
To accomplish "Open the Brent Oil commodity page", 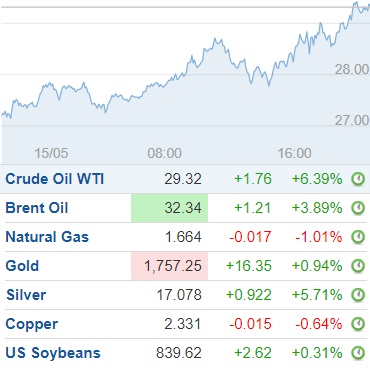I will click(x=37, y=208).
